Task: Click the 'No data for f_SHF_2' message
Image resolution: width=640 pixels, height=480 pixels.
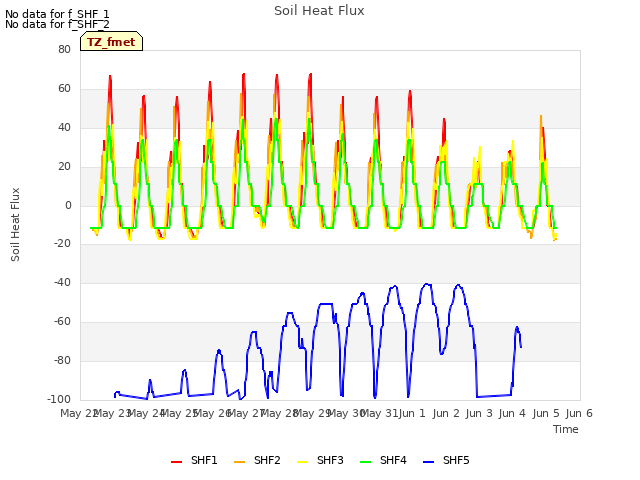Action: tap(57, 24)
